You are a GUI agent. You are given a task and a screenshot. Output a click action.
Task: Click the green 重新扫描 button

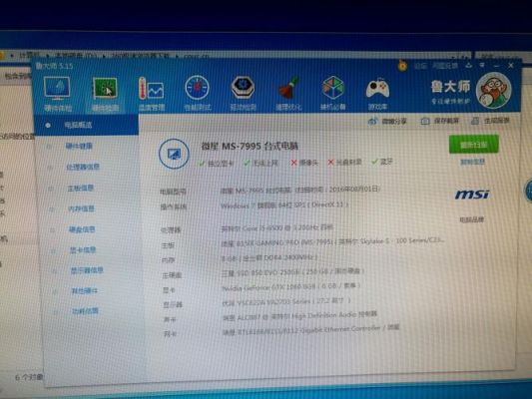474,145
